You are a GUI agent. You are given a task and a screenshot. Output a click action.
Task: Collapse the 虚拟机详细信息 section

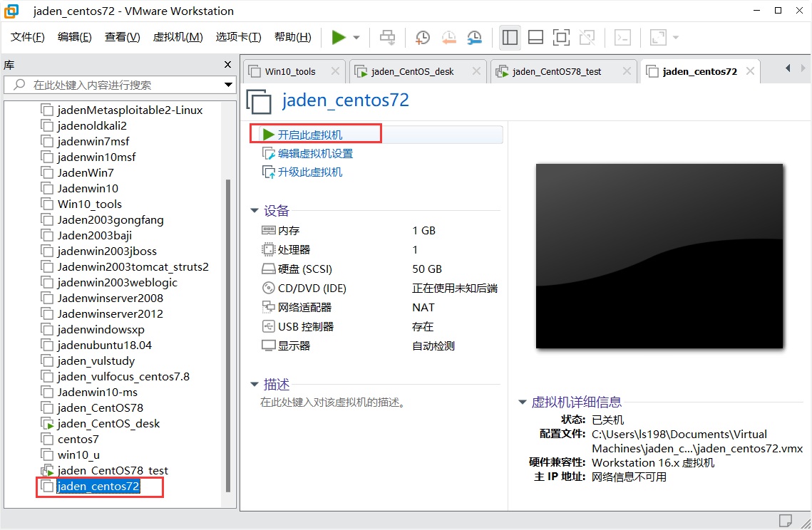click(523, 401)
